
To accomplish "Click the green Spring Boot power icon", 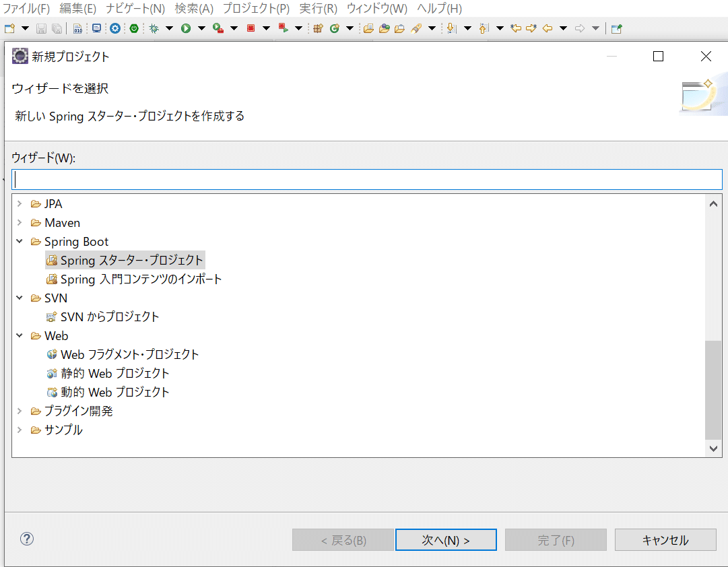I will pos(134,28).
